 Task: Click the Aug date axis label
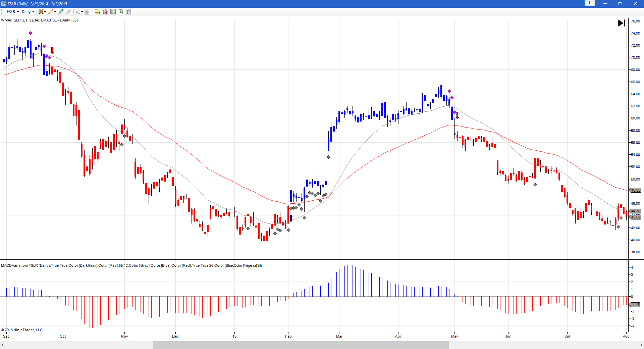(626, 336)
